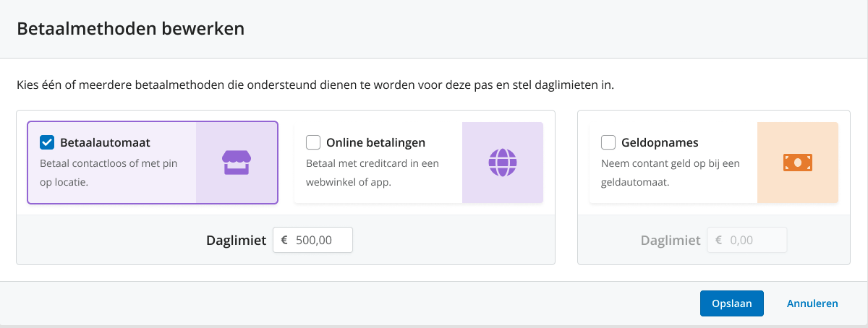The width and height of the screenshot is (868, 328).
Task: Click the 500,00 Daglimiet amount field
Action: point(312,241)
